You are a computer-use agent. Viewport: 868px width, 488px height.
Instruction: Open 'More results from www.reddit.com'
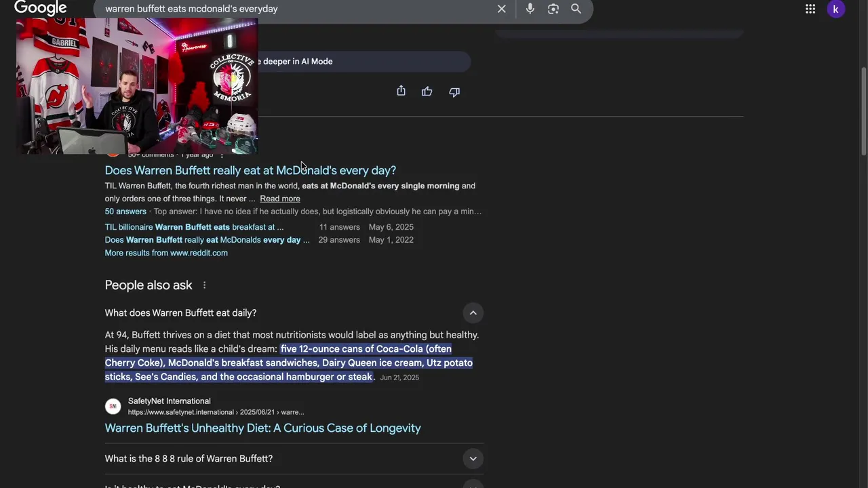pyautogui.click(x=166, y=253)
